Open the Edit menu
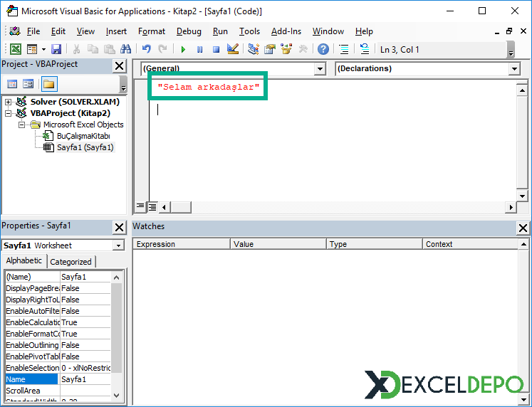Screen dimensions: 532x407 (x=58, y=31)
